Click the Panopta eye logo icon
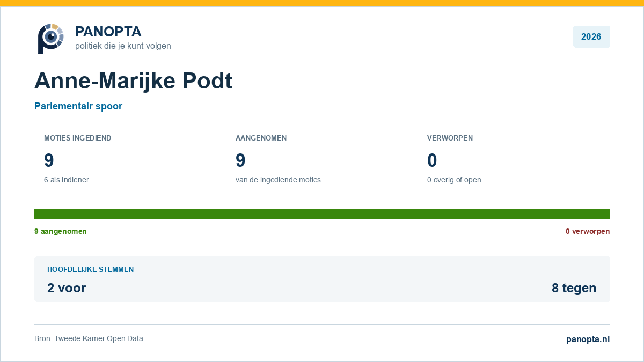644x362 pixels. (50, 38)
